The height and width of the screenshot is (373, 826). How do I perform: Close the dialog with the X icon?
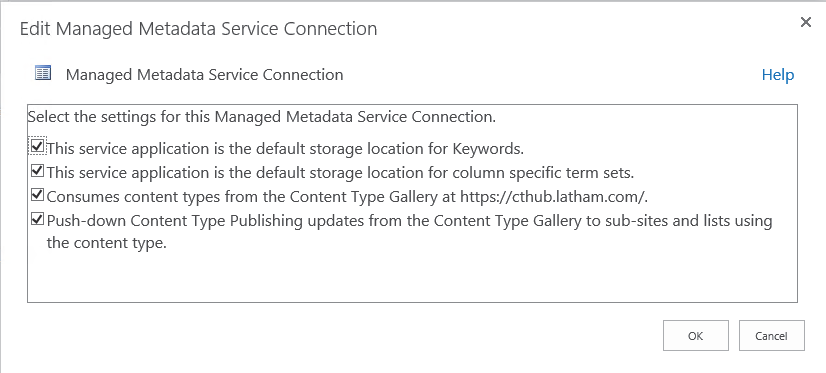click(805, 22)
